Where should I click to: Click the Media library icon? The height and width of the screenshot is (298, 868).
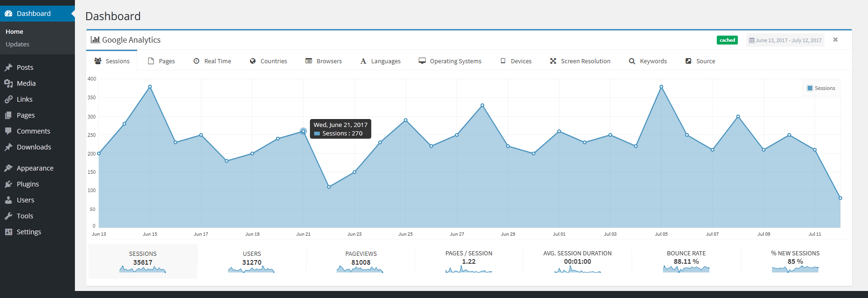[x=8, y=83]
